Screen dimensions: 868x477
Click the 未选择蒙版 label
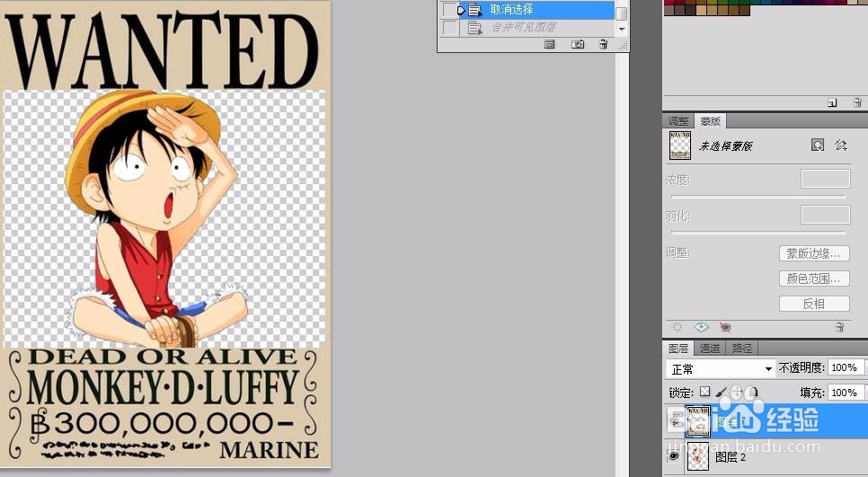pyautogui.click(x=725, y=146)
